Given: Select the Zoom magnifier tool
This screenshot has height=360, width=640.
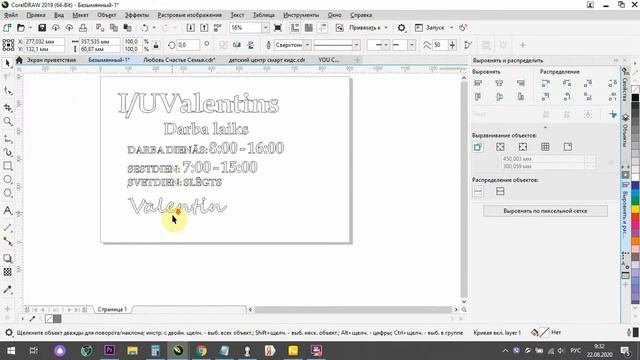Looking at the screenshot, I should [7, 121].
